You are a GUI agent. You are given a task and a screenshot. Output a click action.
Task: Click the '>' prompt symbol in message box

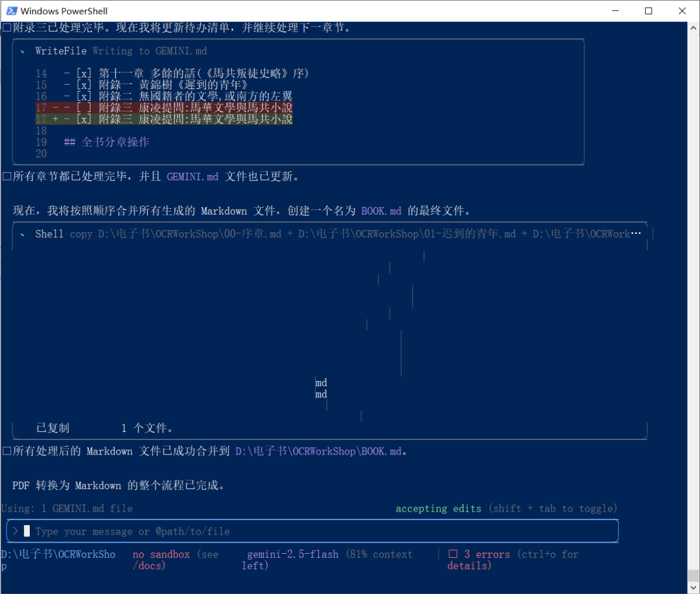tap(15, 531)
